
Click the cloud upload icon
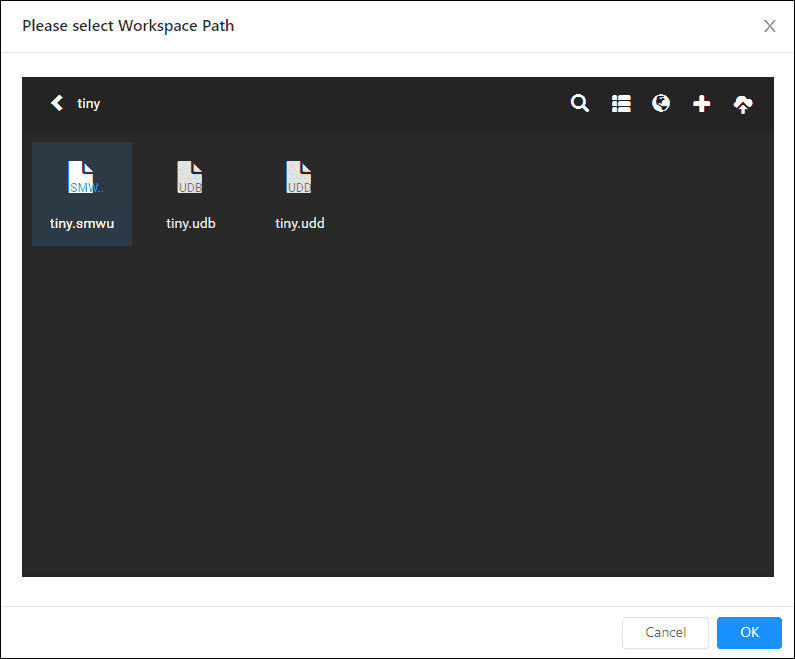(x=743, y=104)
